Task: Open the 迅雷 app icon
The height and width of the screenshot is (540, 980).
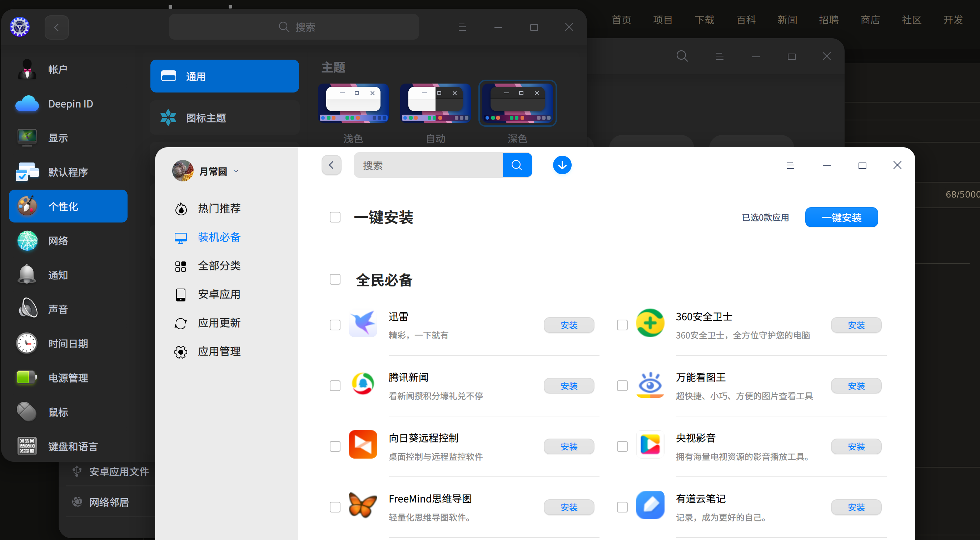Action: pyautogui.click(x=363, y=324)
